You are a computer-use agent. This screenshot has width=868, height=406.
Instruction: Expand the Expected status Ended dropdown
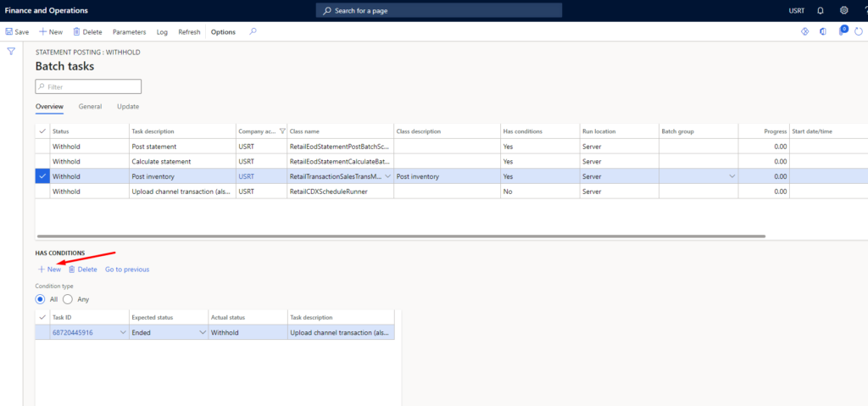[x=202, y=332]
